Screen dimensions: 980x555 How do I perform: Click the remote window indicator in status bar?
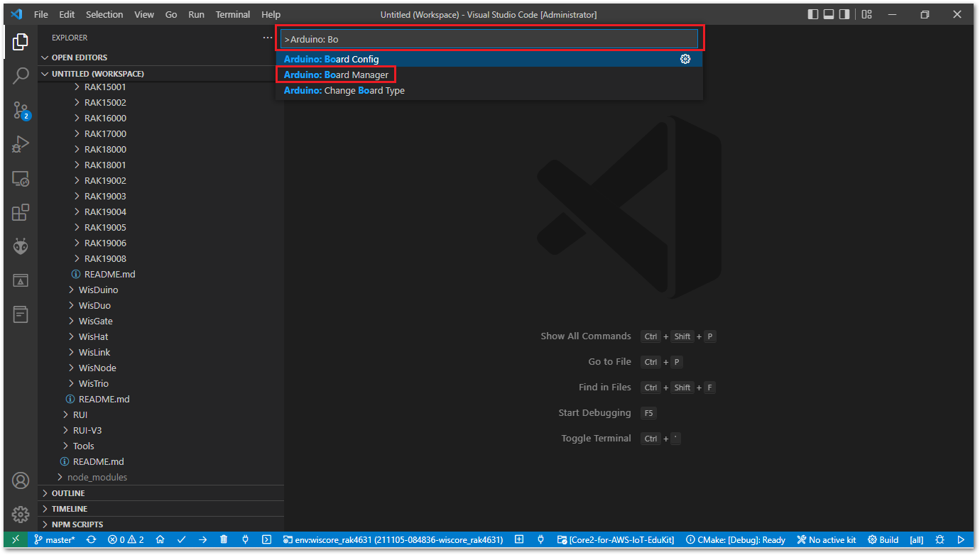[16, 539]
